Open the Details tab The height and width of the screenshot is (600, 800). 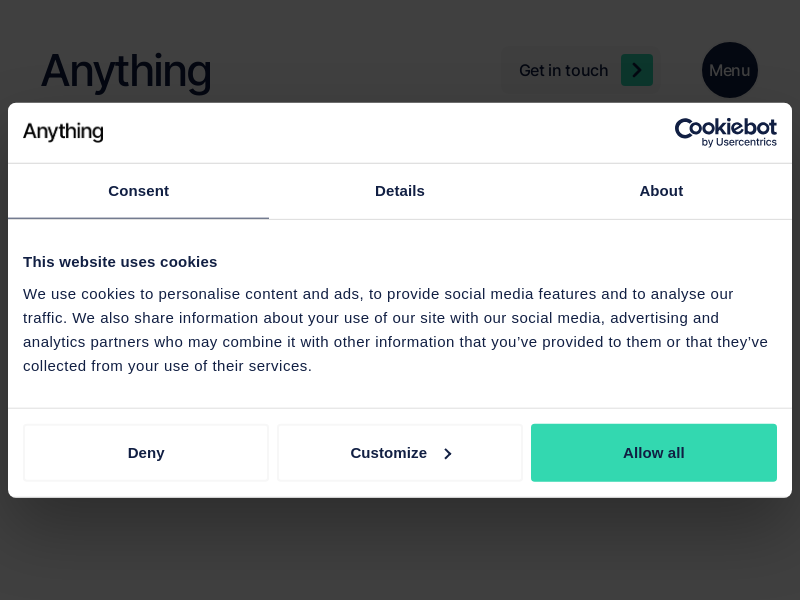[x=400, y=191]
